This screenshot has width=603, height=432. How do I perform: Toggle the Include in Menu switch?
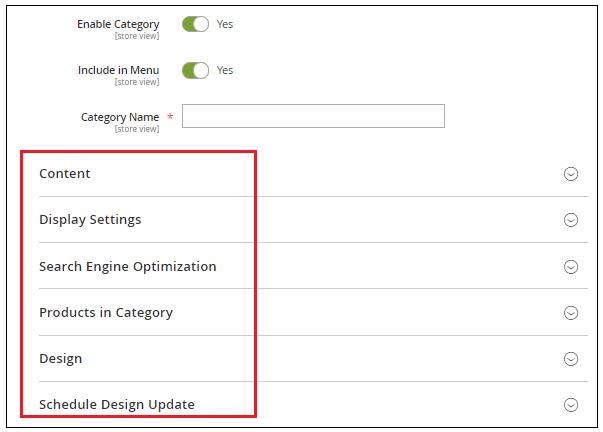[x=195, y=71]
